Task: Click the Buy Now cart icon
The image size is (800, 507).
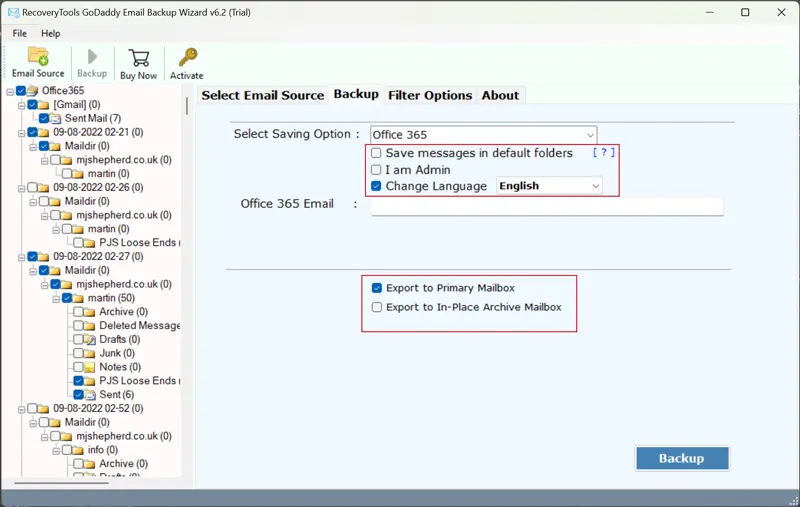Action: click(139, 58)
